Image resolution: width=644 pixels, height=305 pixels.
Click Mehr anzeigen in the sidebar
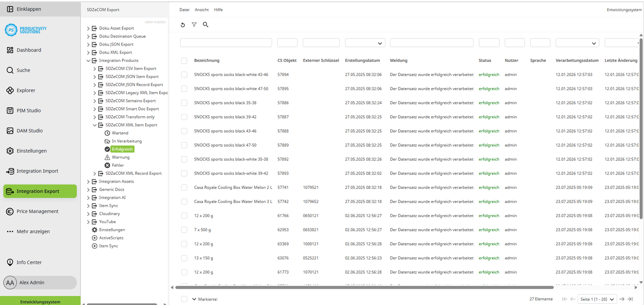(x=34, y=231)
